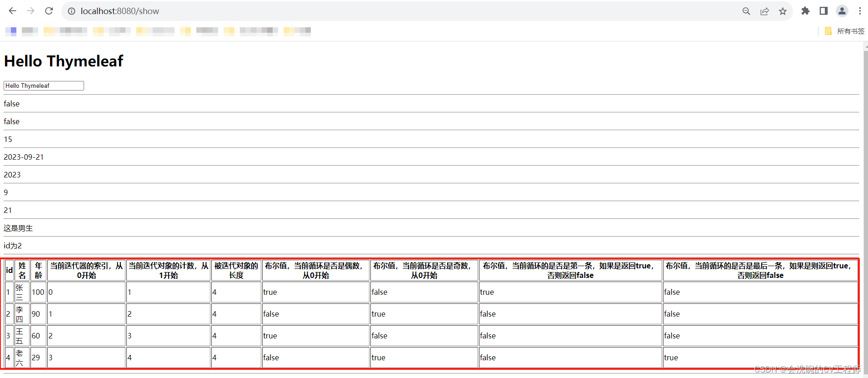This screenshot has height=378, width=868.
Task: Open the 所有书签 bookmarks folder
Action: (844, 31)
